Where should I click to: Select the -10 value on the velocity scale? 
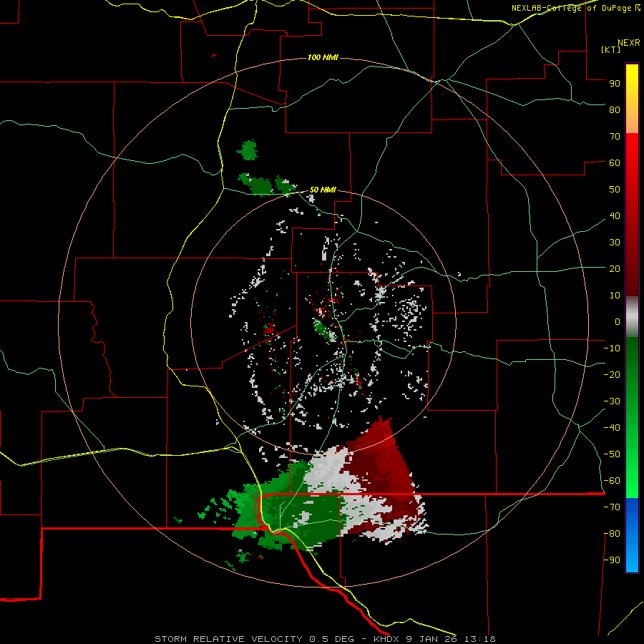612,348
